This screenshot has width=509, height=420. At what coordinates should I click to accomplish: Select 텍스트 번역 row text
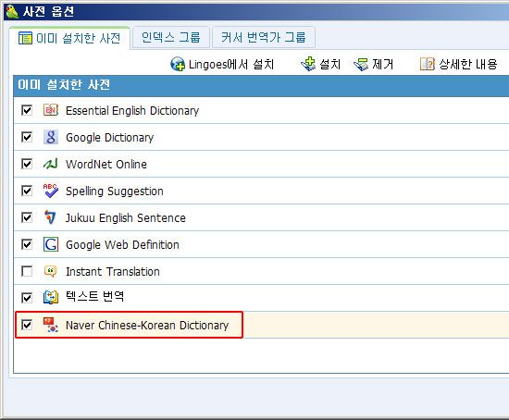tap(94, 296)
